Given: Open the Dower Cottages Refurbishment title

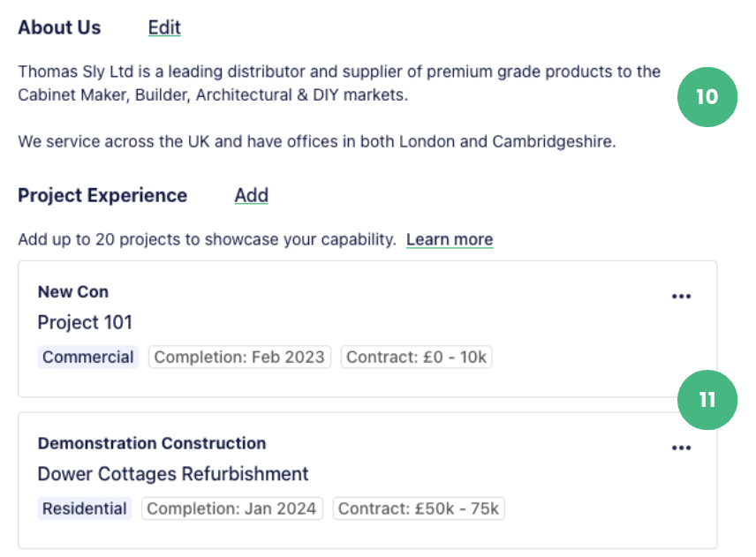Looking at the screenshot, I should 172,474.
